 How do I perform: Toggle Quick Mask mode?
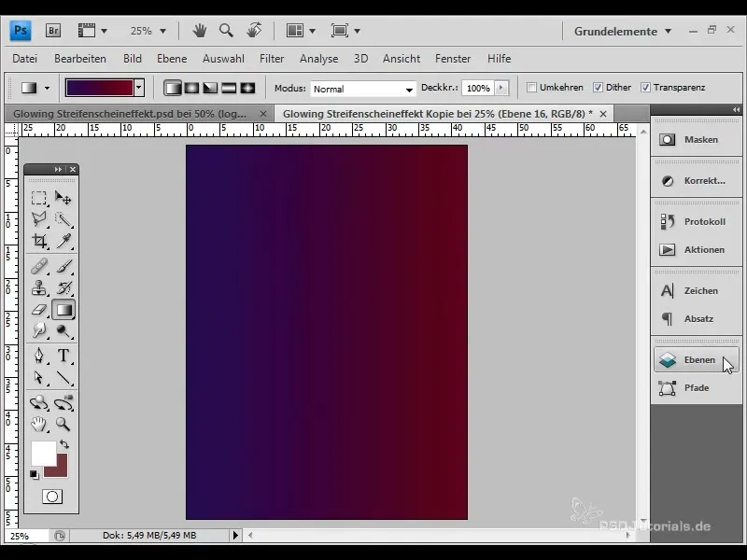pos(52,497)
